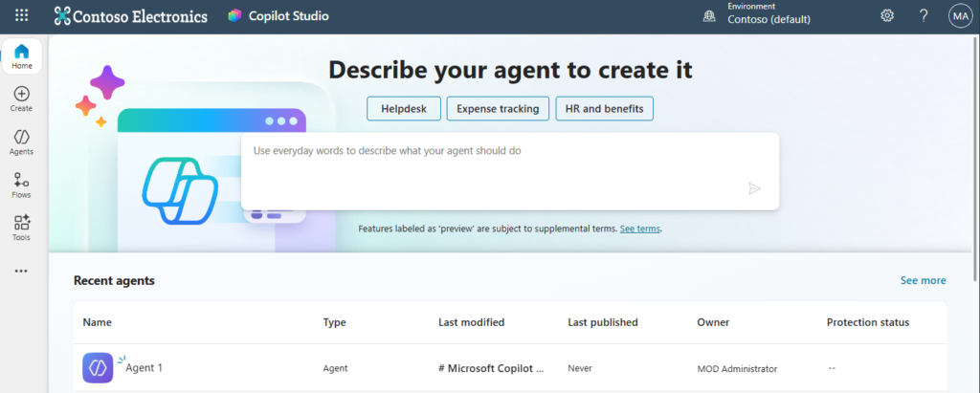
Task: Open Create from the left sidebar
Action: [x=22, y=98]
